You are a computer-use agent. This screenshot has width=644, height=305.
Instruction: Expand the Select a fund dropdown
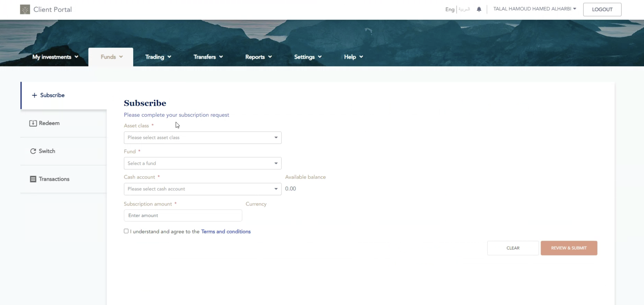tap(202, 163)
